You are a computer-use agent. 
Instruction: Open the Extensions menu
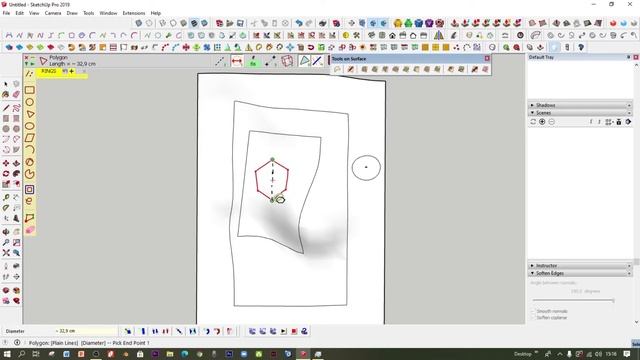point(133,13)
